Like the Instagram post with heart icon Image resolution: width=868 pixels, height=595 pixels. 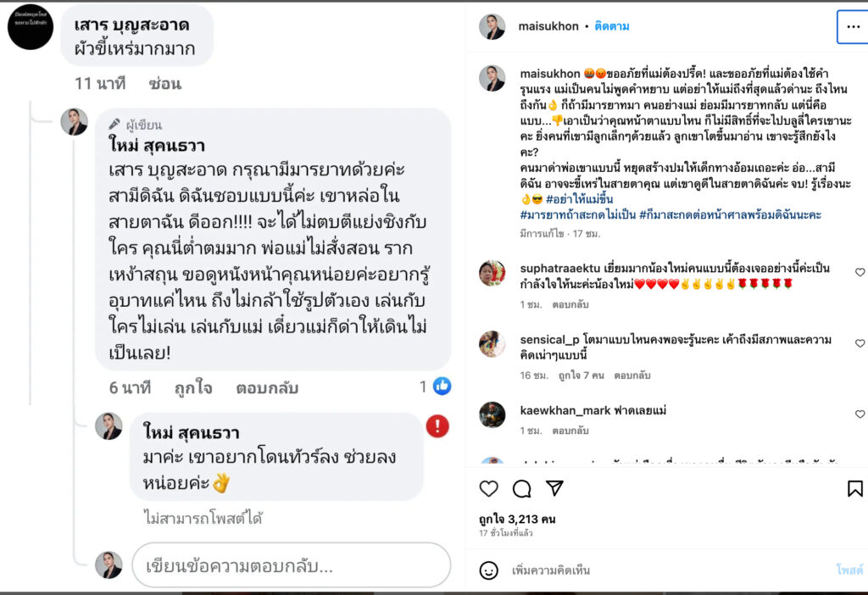pyautogui.click(x=488, y=488)
